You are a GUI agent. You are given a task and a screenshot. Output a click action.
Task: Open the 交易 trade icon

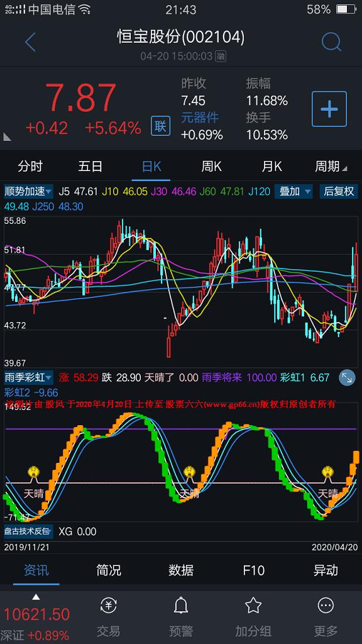tap(109, 606)
